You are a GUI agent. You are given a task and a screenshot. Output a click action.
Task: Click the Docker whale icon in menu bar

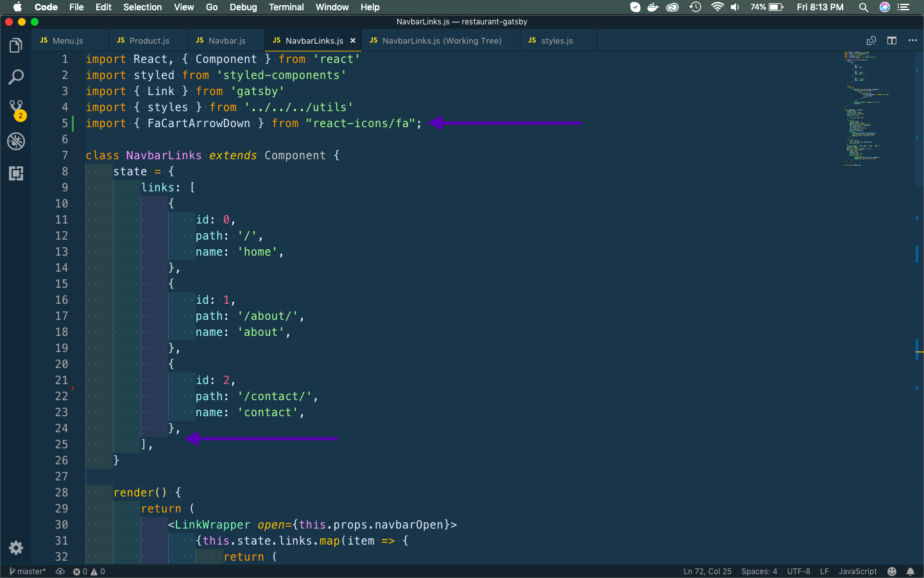653,7
